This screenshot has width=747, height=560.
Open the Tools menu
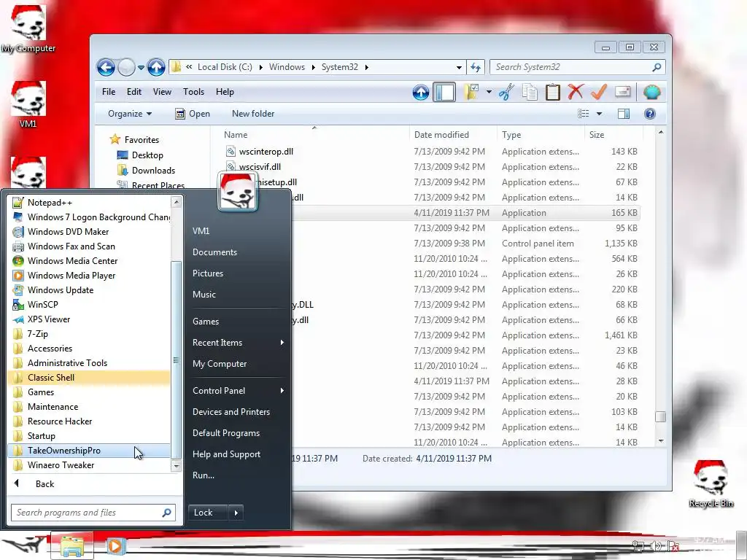tap(193, 92)
